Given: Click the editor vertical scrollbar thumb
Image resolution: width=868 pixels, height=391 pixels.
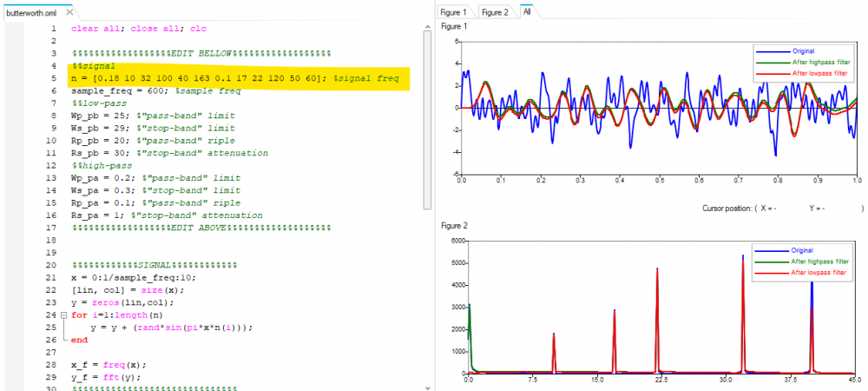Looking at the screenshot, I should (x=427, y=120).
